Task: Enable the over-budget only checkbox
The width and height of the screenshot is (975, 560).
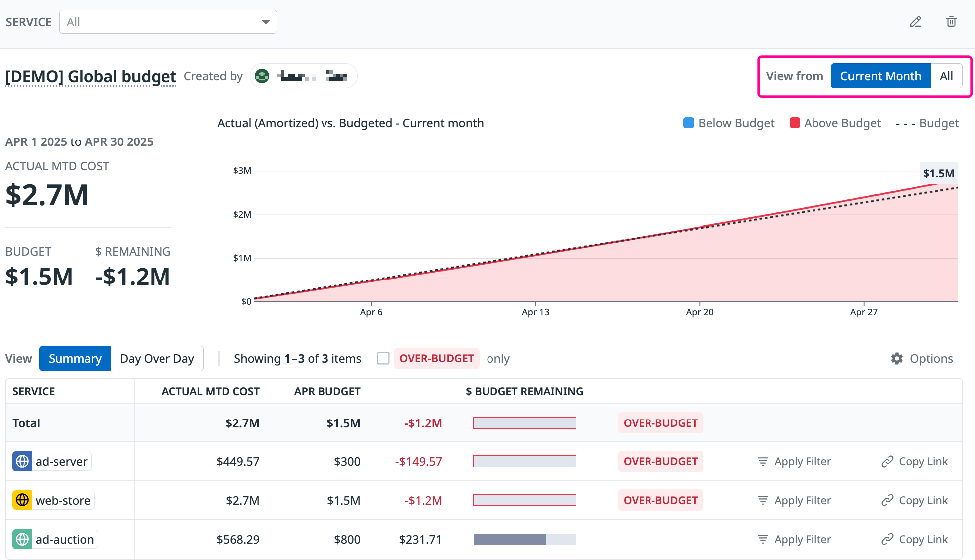Action: (x=383, y=359)
